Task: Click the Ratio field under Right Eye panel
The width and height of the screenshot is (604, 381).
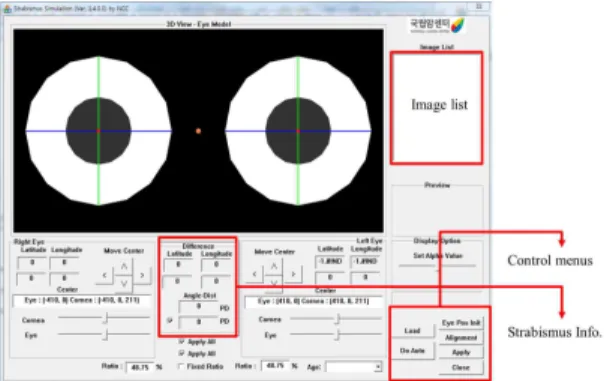Action: pos(140,367)
